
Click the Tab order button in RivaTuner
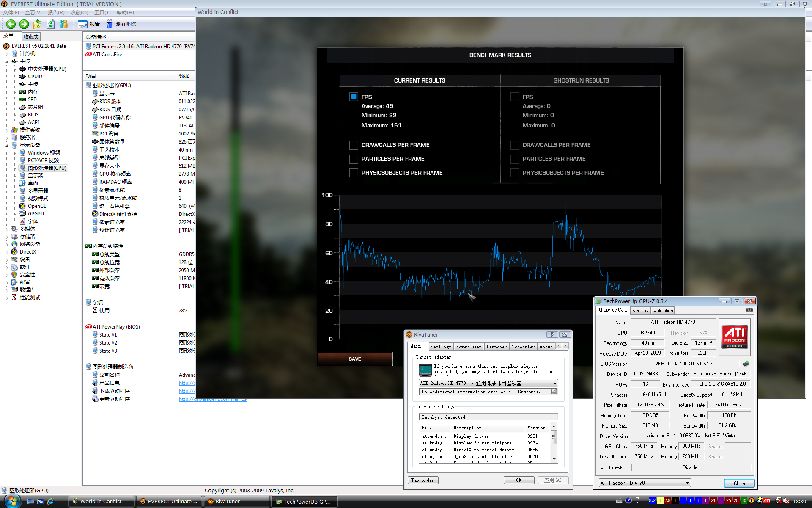click(422, 480)
